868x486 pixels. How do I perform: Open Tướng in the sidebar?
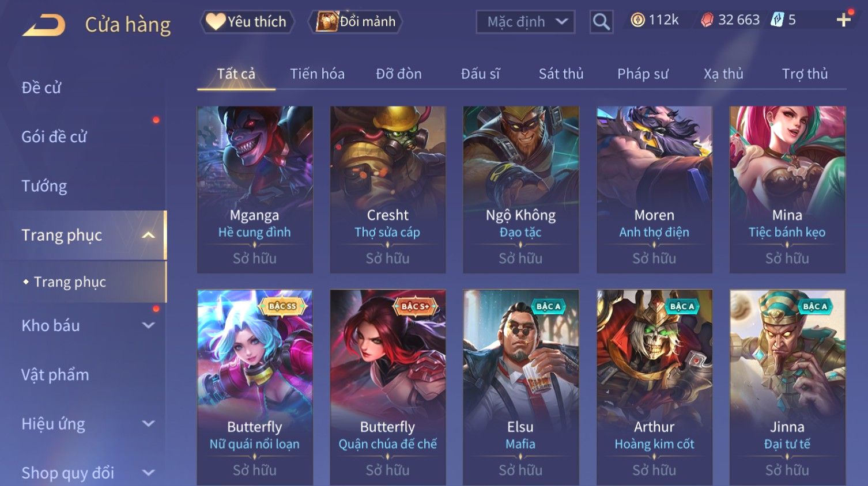point(44,186)
